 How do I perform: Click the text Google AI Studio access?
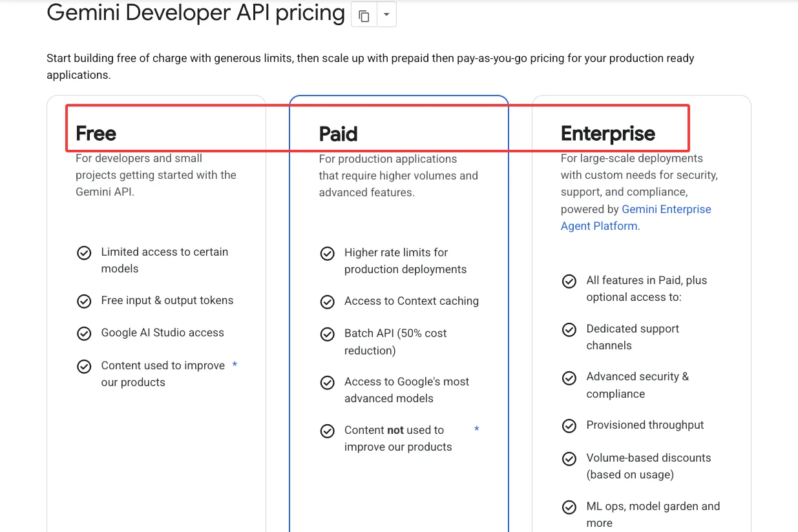(163, 332)
